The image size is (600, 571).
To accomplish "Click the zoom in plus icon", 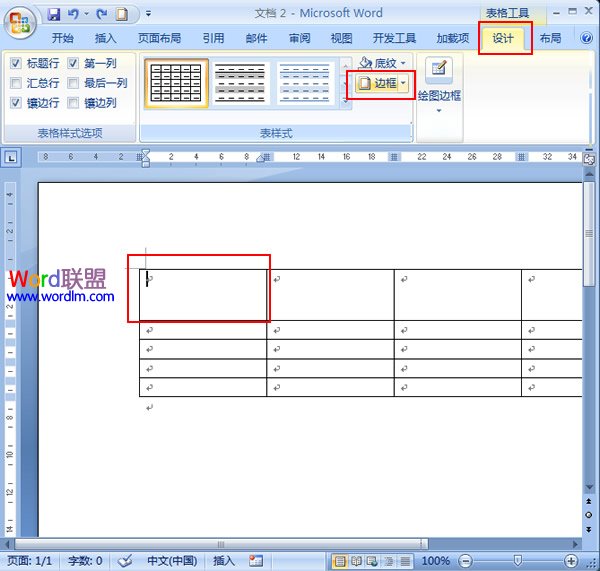I will (571, 561).
